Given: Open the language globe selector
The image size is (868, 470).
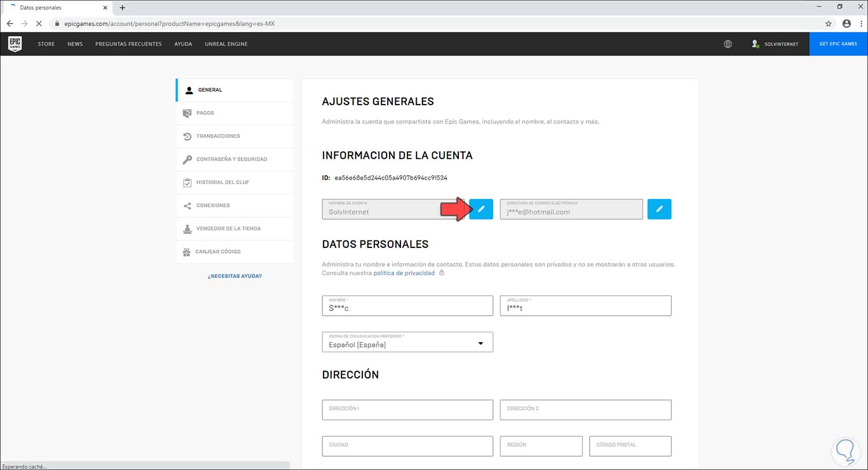Looking at the screenshot, I should [728, 44].
